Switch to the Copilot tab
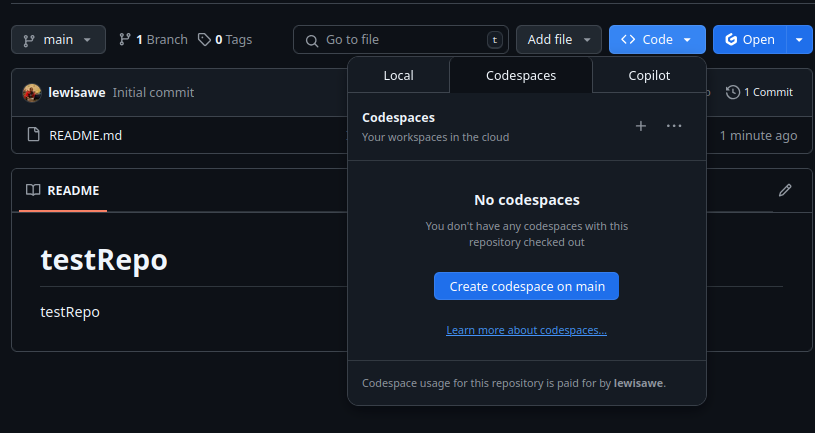 coord(649,75)
